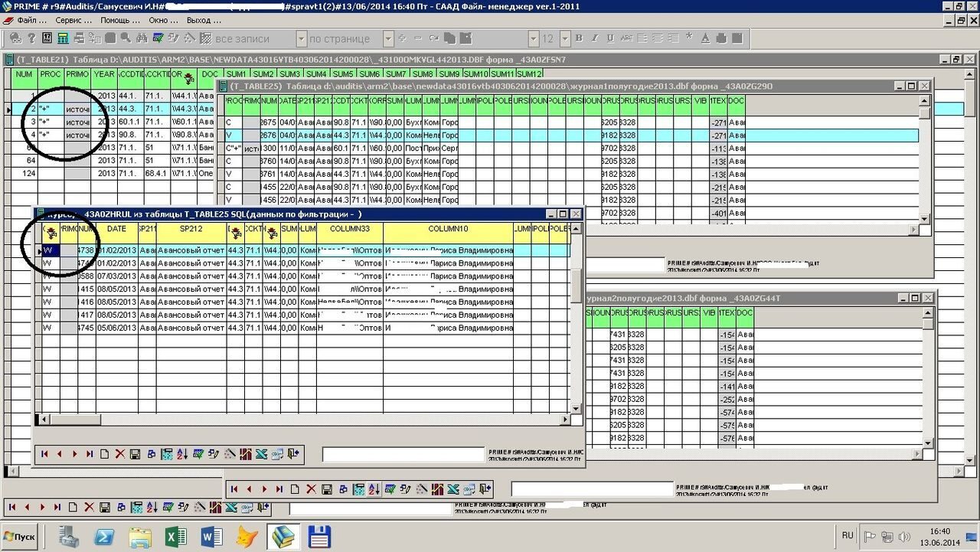This screenshot has width=980, height=552.
Task: Delete record red X in T_TABLE25 window toolbar
Action: click(x=311, y=488)
